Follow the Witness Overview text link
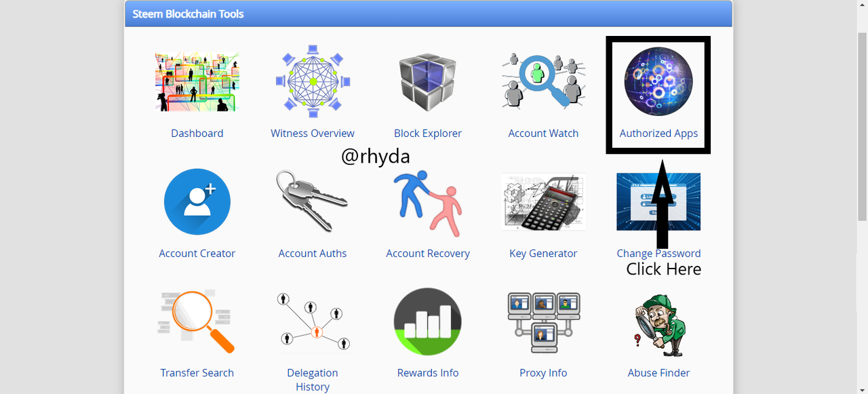 [x=313, y=133]
